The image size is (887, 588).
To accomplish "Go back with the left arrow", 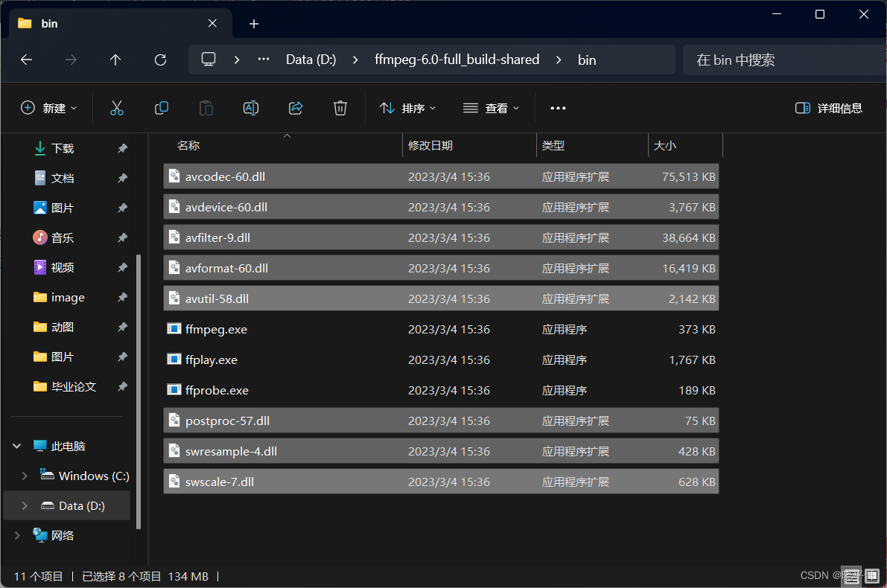I will [27, 60].
